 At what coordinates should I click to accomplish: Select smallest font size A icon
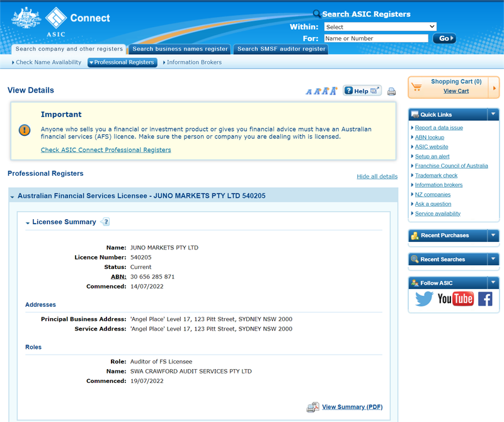(x=309, y=92)
